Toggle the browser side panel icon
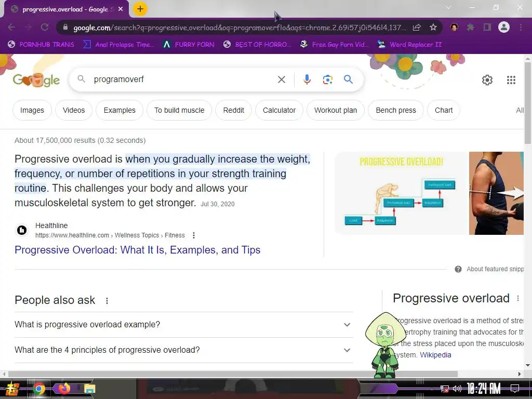 click(x=487, y=27)
